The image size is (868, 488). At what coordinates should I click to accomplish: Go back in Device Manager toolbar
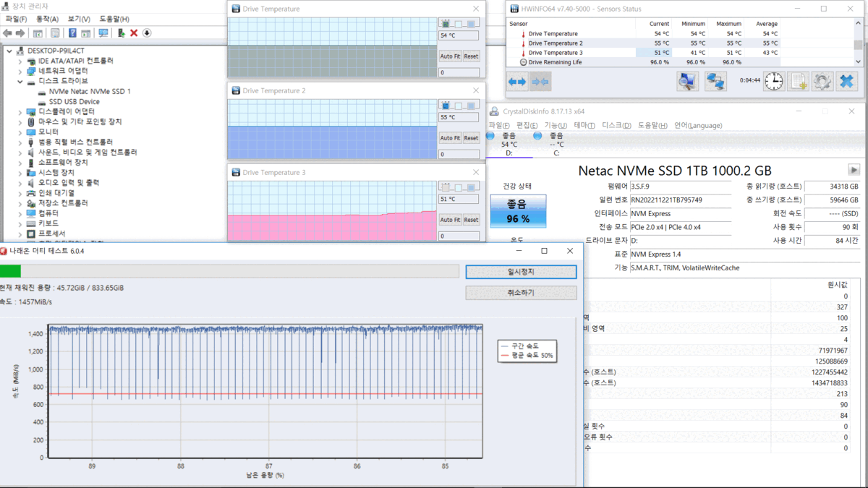pos(7,33)
